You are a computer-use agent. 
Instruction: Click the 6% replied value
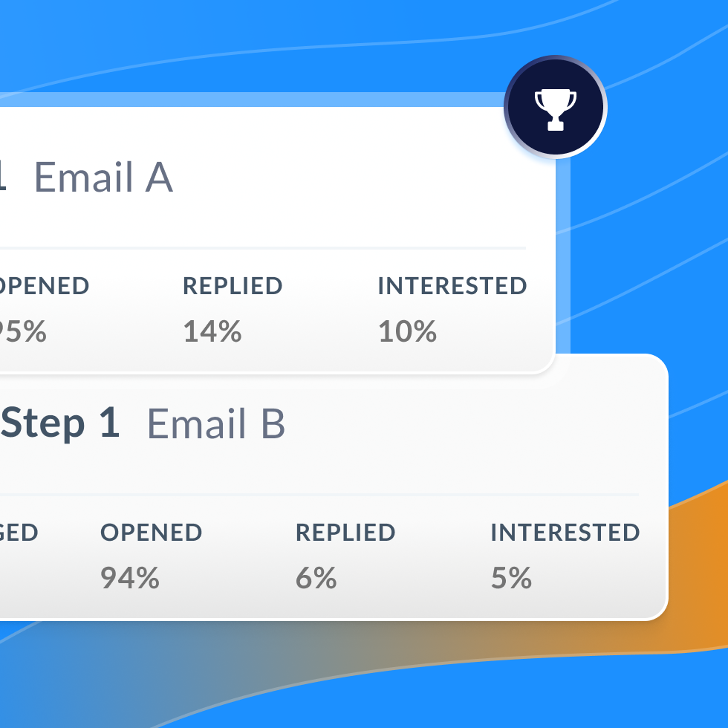316,578
